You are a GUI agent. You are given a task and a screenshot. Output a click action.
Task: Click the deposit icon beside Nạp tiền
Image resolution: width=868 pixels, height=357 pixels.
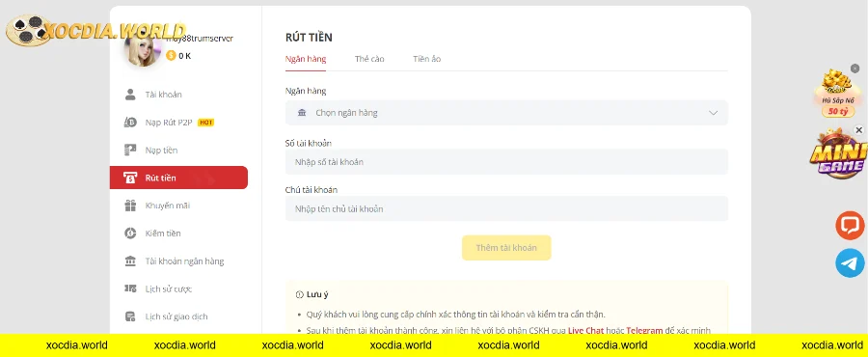tap(130, 150)
